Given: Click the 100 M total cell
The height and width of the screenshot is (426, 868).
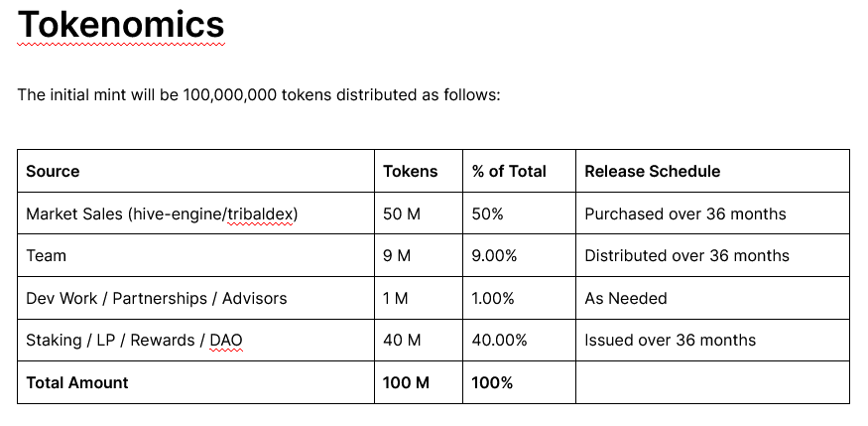Looking at the screenshot, I should [419, 382].
